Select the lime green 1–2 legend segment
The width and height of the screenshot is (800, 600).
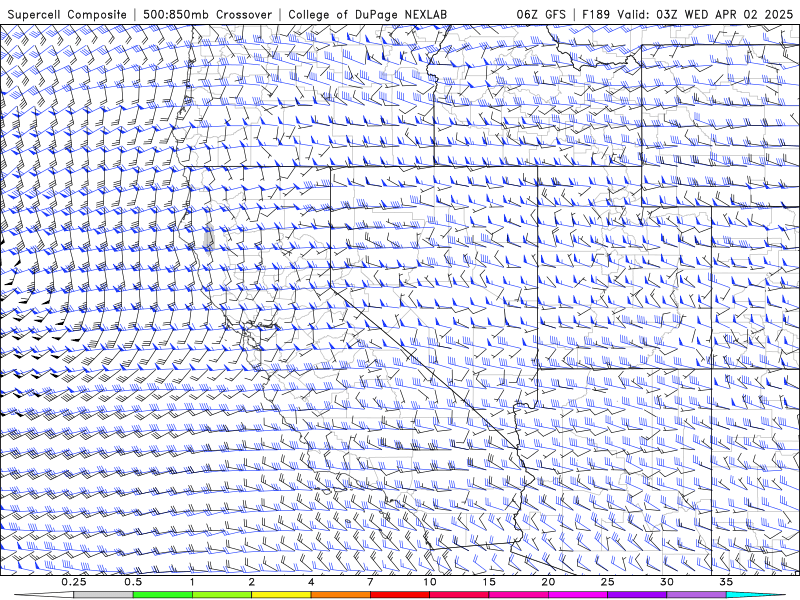222,595
